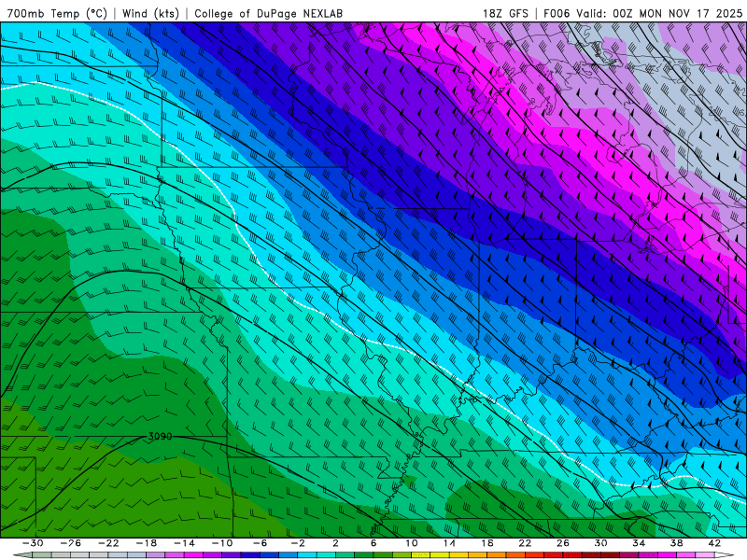The height and width of the screenshot is (560, 747).
Task: Click the -10 colorbar tick label
Action: coord(222,543)
